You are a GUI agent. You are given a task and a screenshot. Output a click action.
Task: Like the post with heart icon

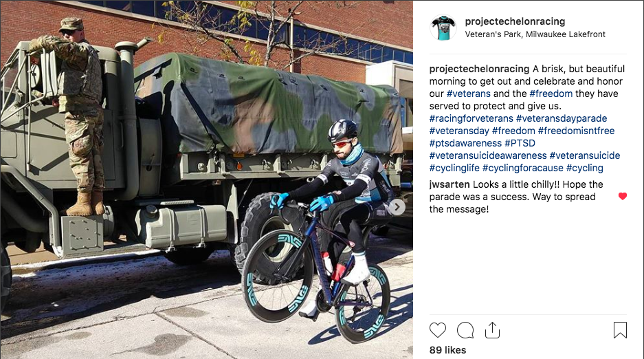click(x=437, y=330)
